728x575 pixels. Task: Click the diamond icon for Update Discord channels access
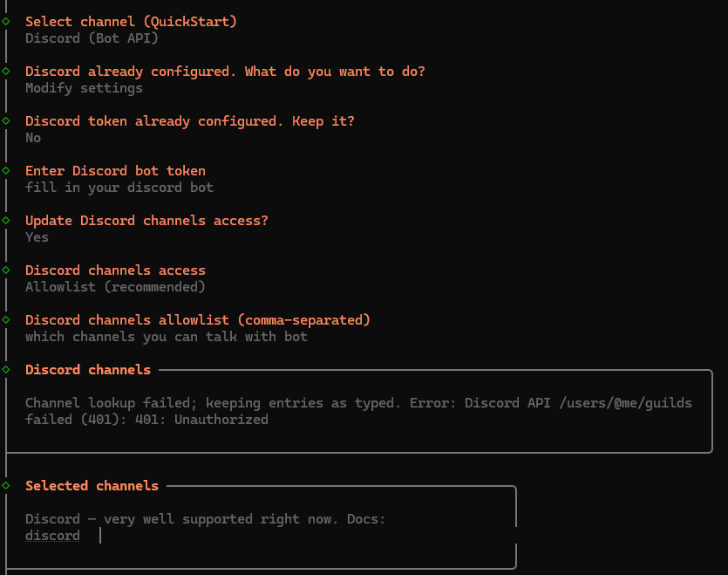(8, 220)
